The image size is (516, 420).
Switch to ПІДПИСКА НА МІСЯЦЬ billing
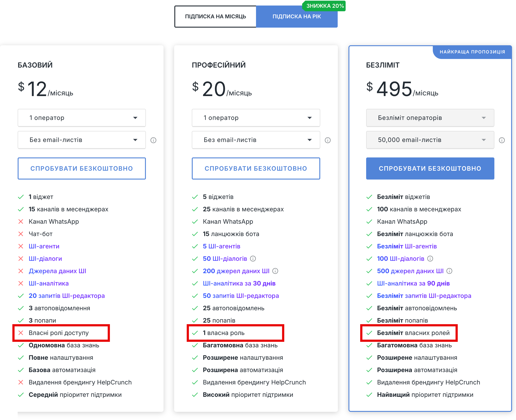click(x=215, y=17)
